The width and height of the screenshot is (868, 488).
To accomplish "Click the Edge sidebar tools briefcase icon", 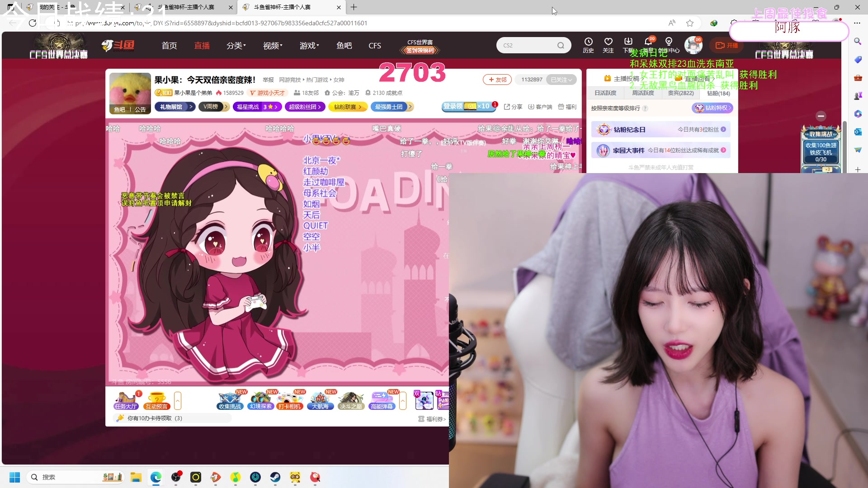I will coord(858,77).
